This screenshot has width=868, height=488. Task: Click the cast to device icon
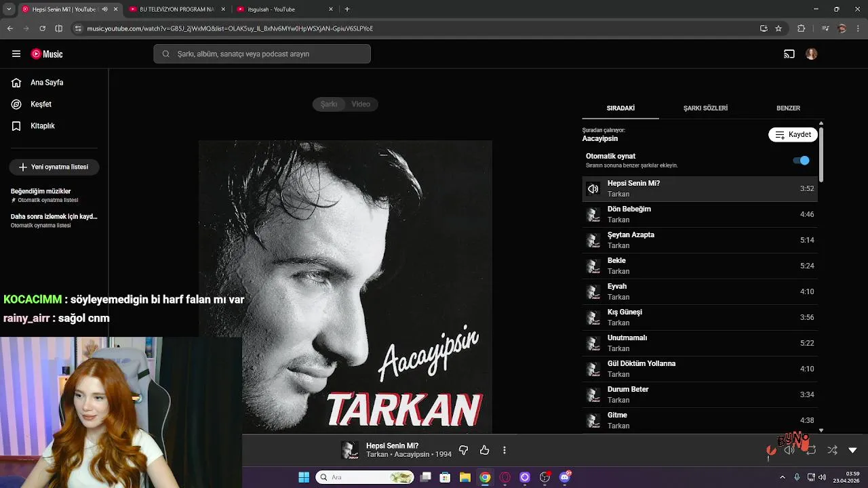[789, 54]
